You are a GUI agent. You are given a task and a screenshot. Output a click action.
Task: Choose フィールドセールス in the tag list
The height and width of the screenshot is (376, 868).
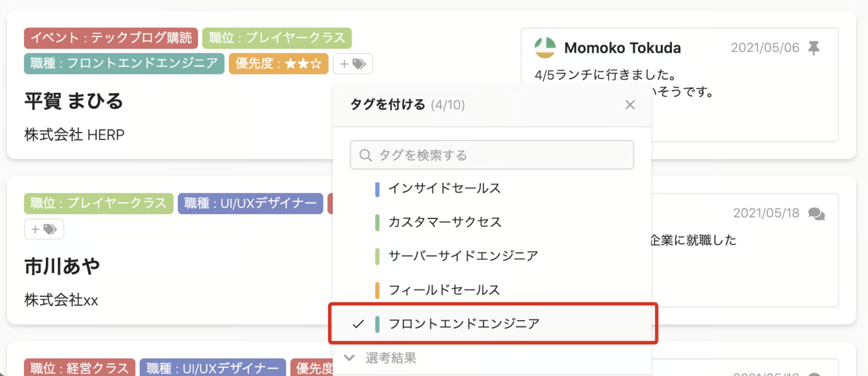click(x=444, y=290)
